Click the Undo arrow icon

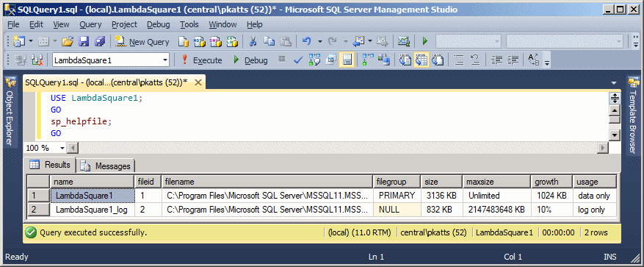pos(307,41)
